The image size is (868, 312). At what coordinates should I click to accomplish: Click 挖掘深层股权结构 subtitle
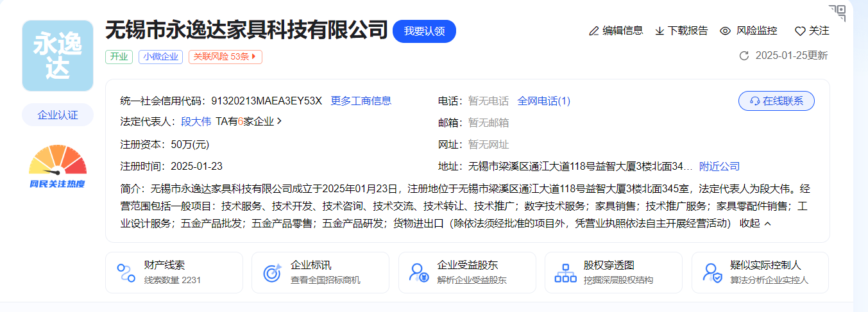pyautogui.click(x=618, y=280)
